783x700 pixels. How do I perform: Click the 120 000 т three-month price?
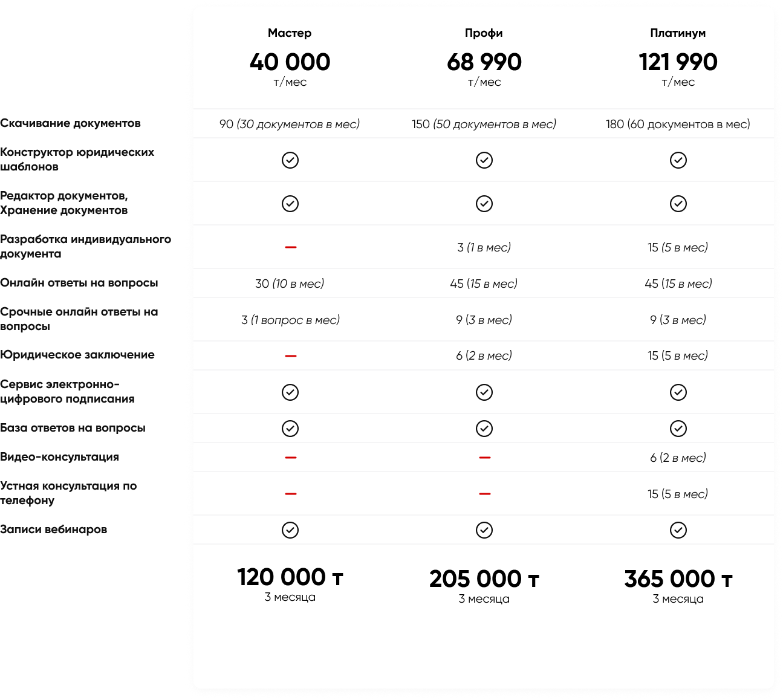pyautogui.click(x=290, y=577)
